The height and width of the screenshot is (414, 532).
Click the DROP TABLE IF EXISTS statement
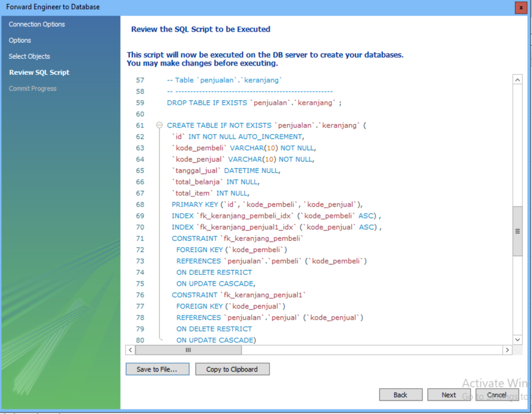(254, 103)
